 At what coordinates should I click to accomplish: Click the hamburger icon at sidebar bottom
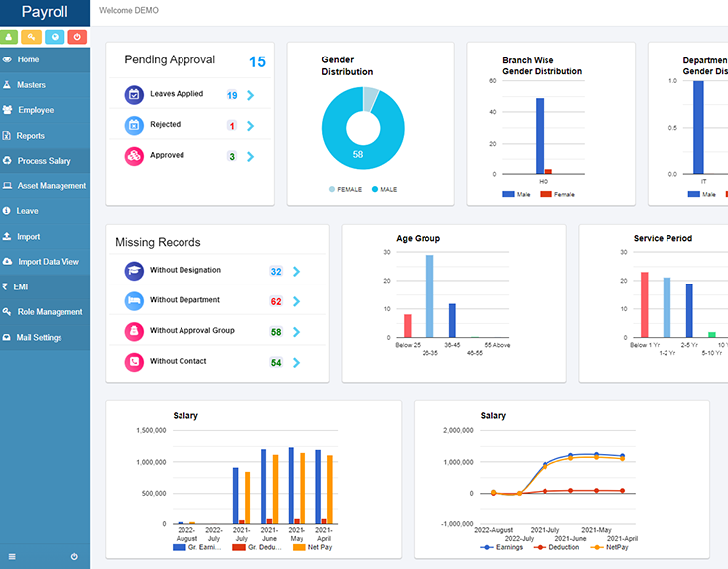tap(12, 556)
